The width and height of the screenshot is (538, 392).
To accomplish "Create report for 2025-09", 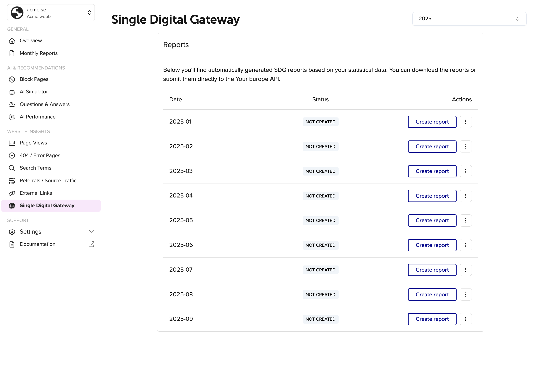I will tap(432, 319).
